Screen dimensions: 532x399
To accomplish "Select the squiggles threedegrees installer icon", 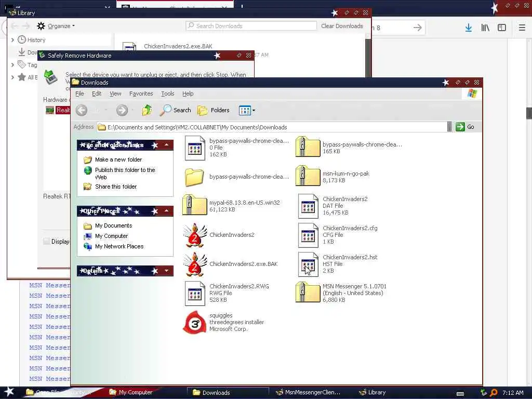I will 195,322.
